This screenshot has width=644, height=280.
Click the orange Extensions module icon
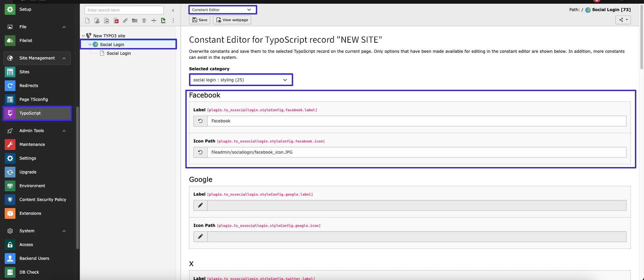[10, 213]
